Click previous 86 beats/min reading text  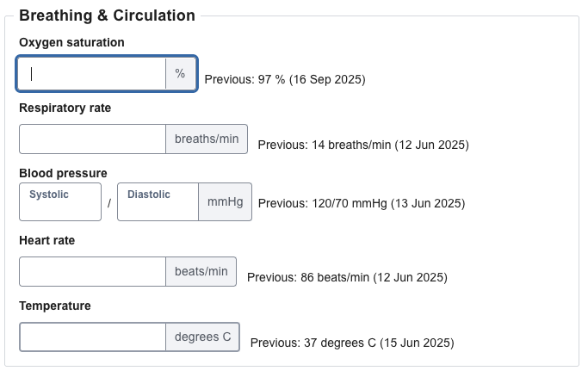[346, 277]
